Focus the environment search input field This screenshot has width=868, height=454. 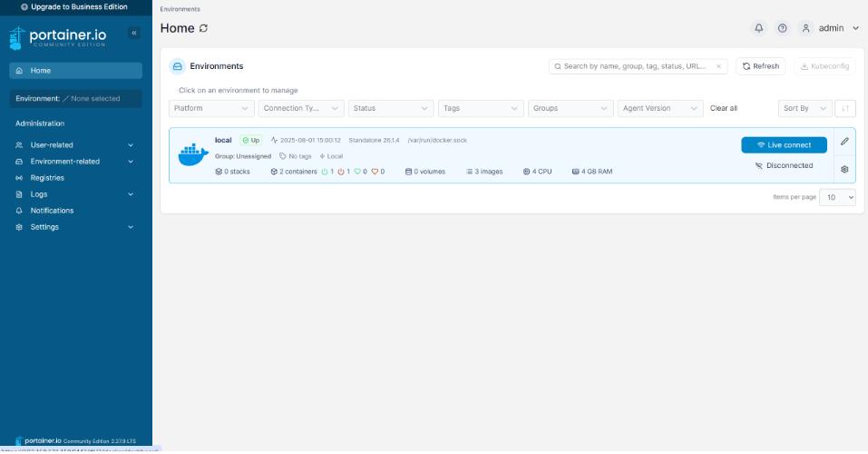pos(635,66)
